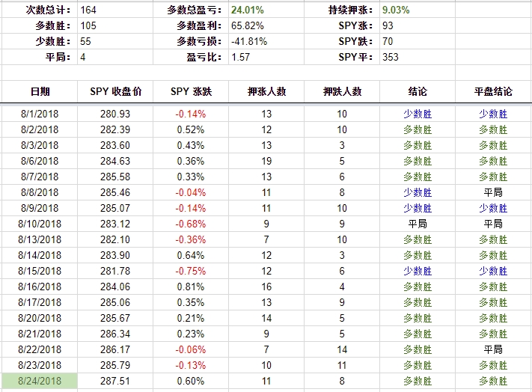The height and width of the screenshot is (392, 532).
Task: Select the highlighted 8/24/2018 date cell
Action: (40, 381)
